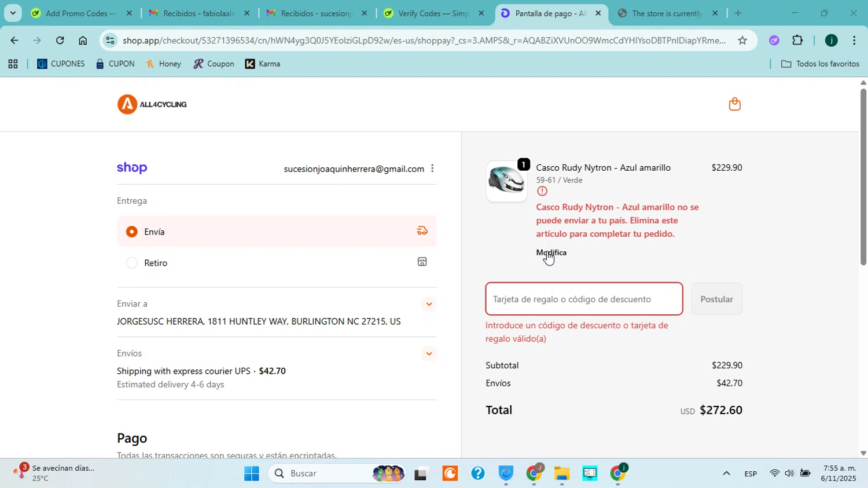Image resolution: width=868 pixels, height=488 pixels.
Task: Close the Pantalla de pago tab
Action: coord(598,13)
